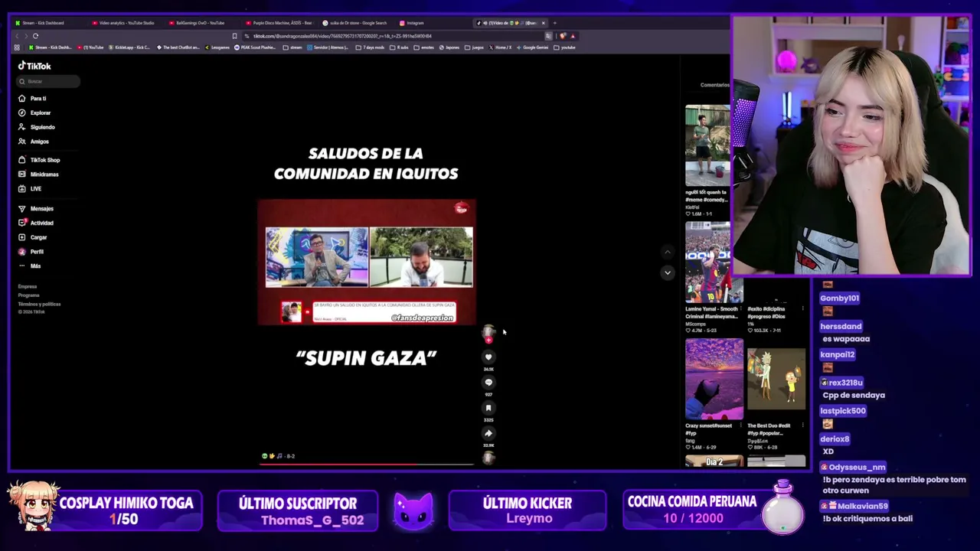Open the juegos bookmark folder
This screenshot has height=551, width=980.
coord(475,47)
